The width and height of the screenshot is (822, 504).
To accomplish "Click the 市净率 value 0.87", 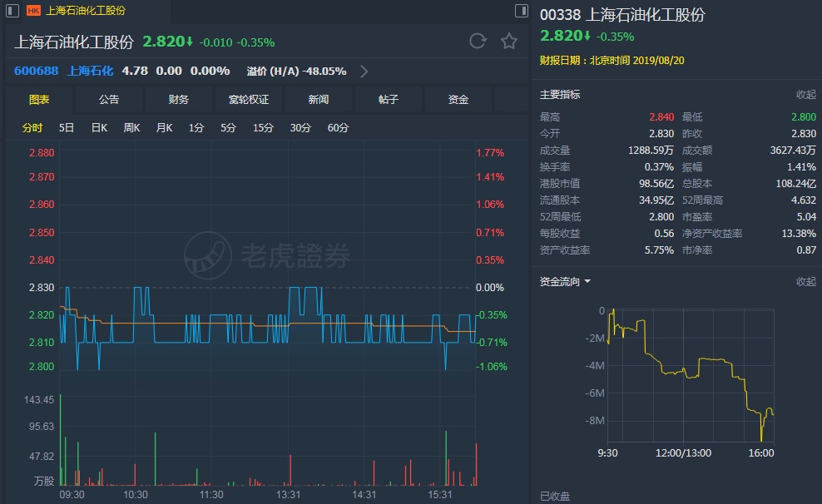I will (x=806, y=250).
